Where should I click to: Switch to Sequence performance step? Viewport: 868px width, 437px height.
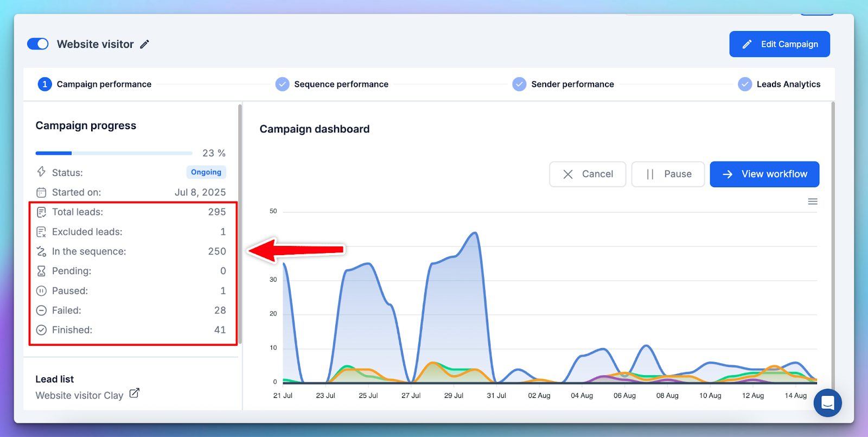coord(332,84)
